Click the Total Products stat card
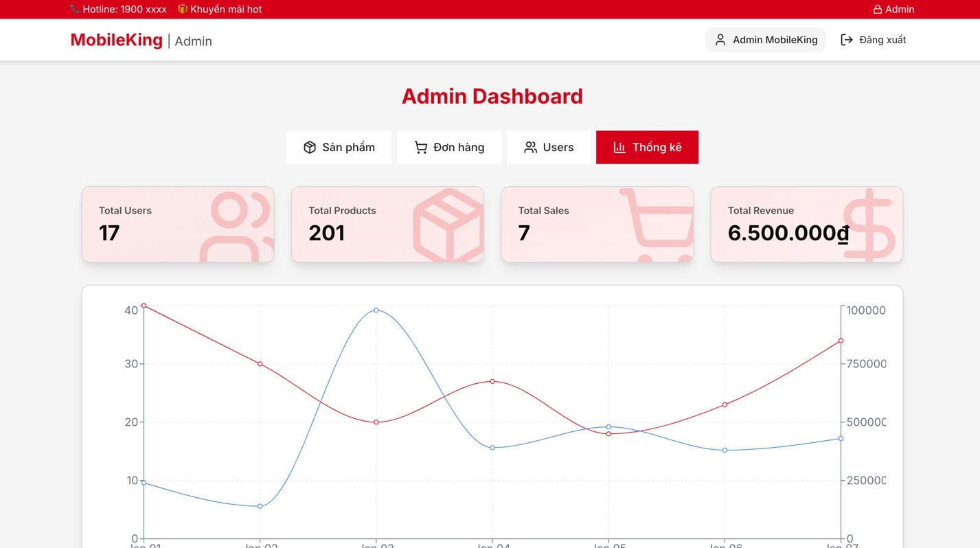 (x=387, y=224)
